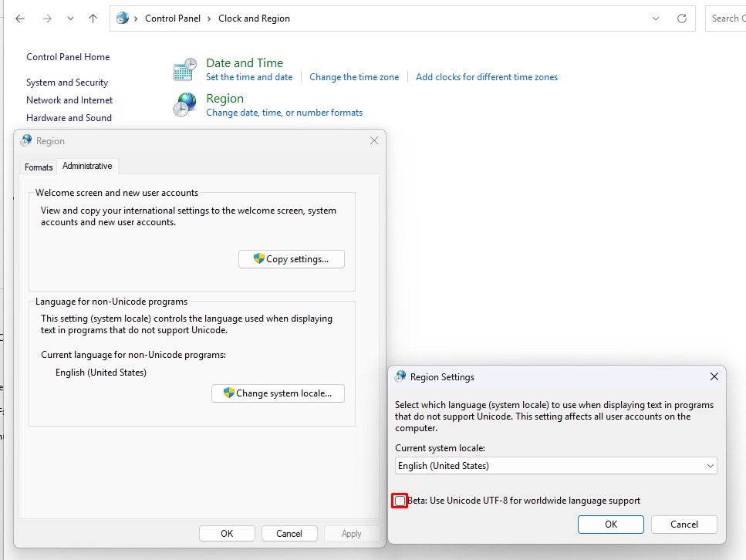Open Change the time zone link
The height and width of the screenshot is (560, 746).
click(x=354, y=77)
